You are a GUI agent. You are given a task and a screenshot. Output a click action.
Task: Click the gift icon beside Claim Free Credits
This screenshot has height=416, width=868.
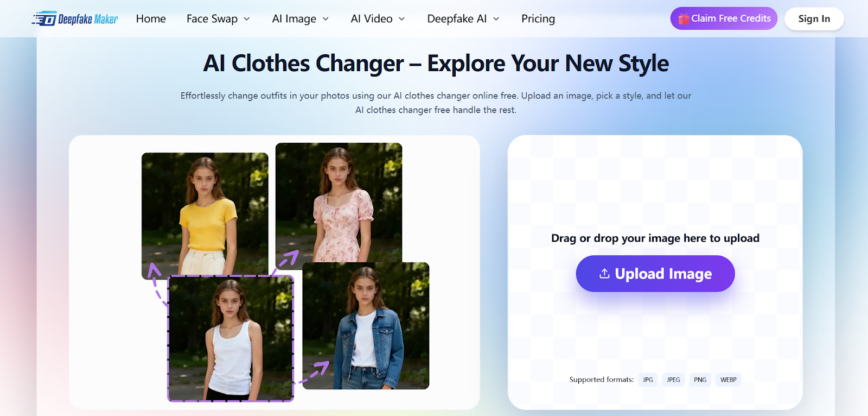pyautogui.click(x=683, y=19)
